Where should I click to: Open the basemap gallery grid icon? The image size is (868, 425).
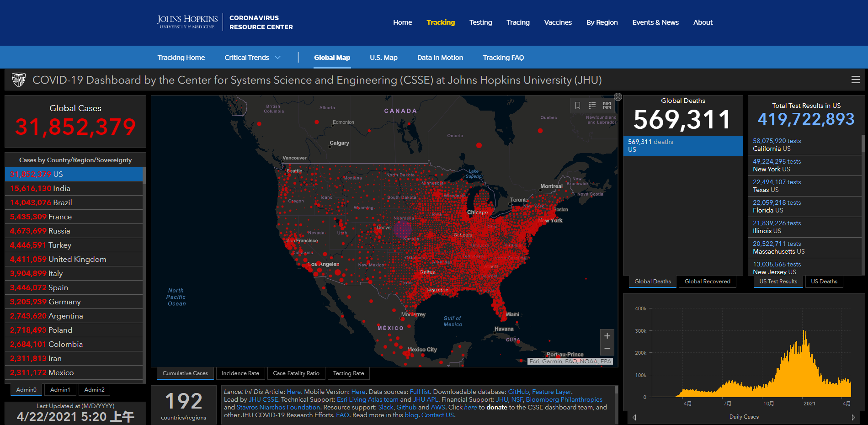pyautogui.click(x=607, y=106)
